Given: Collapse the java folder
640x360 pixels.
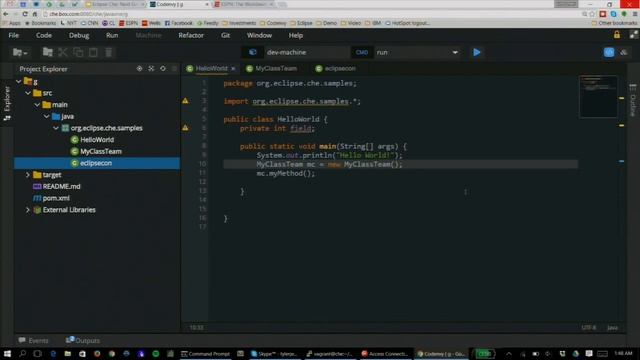Looking at the screenshot, I should [47, 116].
